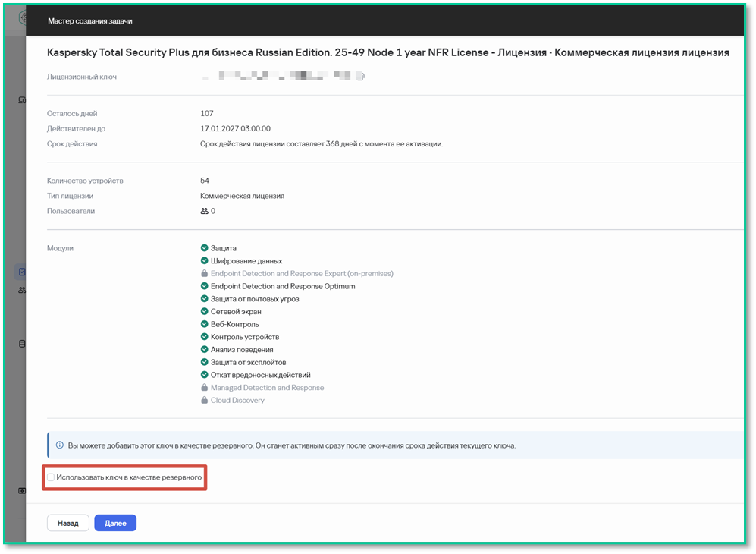Click the remaining days value 107
756x554 pixels.
207,113
